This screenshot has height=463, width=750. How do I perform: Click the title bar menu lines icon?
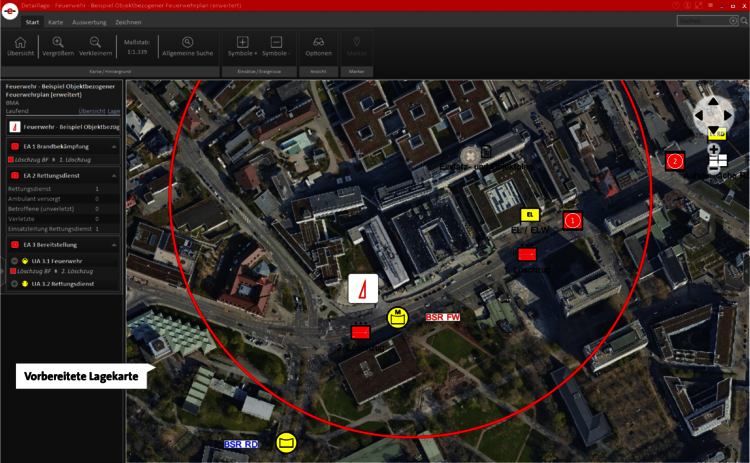coord(710,5)
